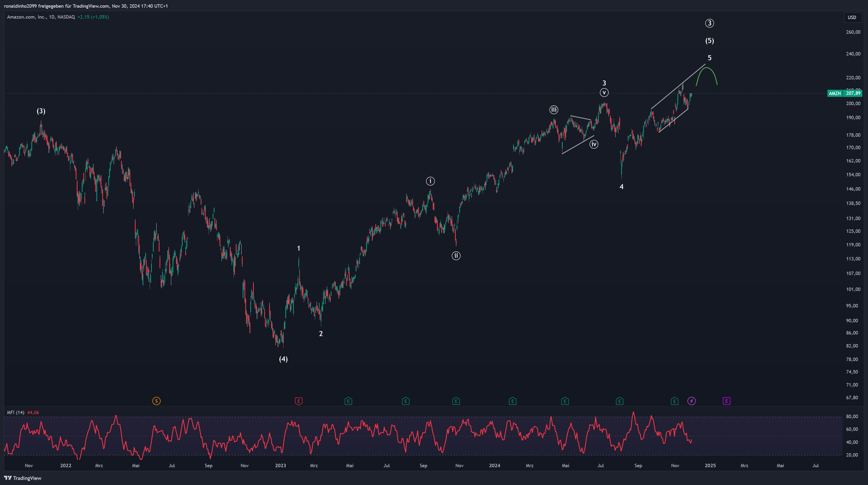
Task: Select the circled ii wave label
Action: tap(456, 255)
